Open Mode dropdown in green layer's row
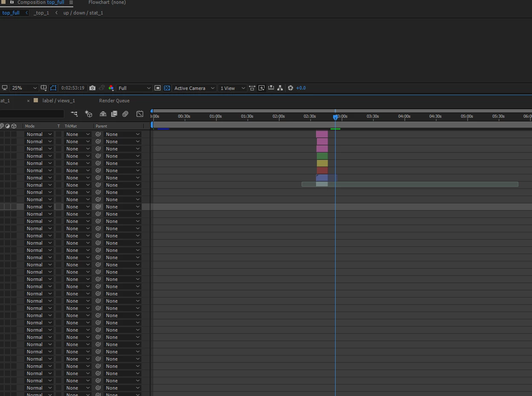This screenshot has height=396, width=532. pyautogui.click(x=39, y=156)
